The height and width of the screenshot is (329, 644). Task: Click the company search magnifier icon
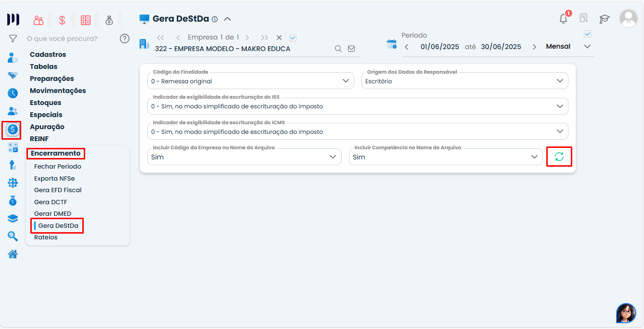point(338,49)
